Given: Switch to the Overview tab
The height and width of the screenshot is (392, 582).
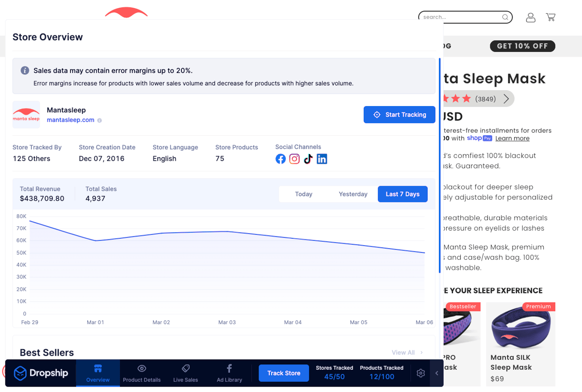Looking at the screenshot, I should point(98,373).
